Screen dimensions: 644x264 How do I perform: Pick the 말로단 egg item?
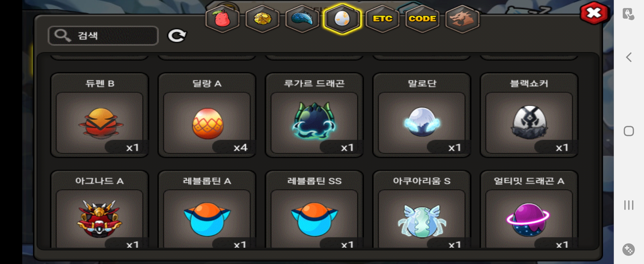click(422, 115)
